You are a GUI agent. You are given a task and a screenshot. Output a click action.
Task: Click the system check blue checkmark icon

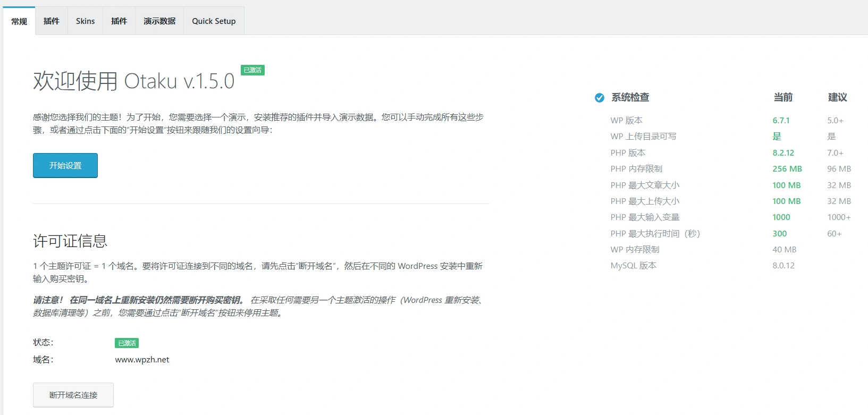pyautogui.click(x=599, y=97)
